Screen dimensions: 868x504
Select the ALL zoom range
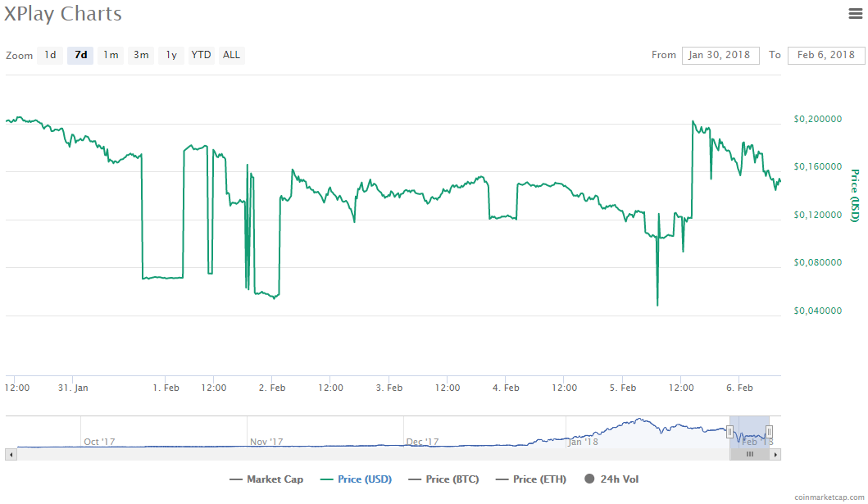231,55
